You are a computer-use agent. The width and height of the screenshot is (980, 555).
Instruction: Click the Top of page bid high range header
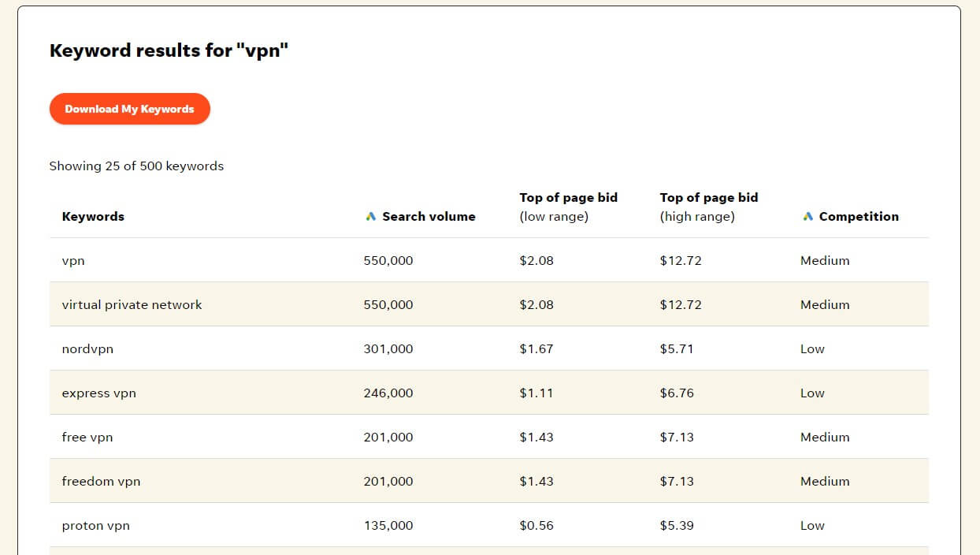[x=709, y=207]
